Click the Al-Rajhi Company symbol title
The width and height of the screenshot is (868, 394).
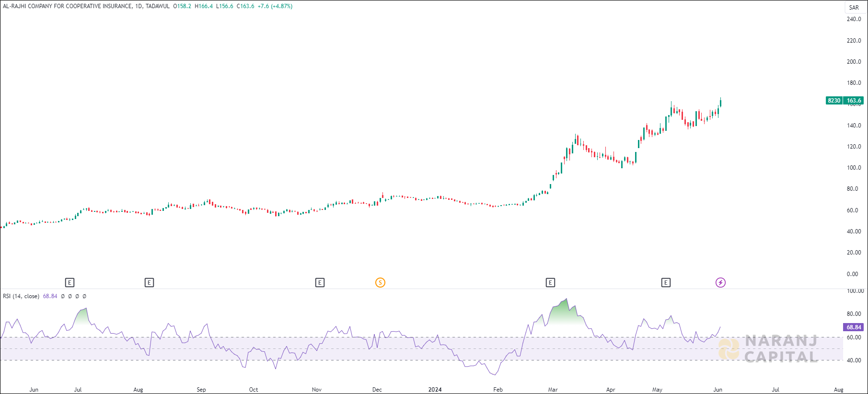[68, 6]
